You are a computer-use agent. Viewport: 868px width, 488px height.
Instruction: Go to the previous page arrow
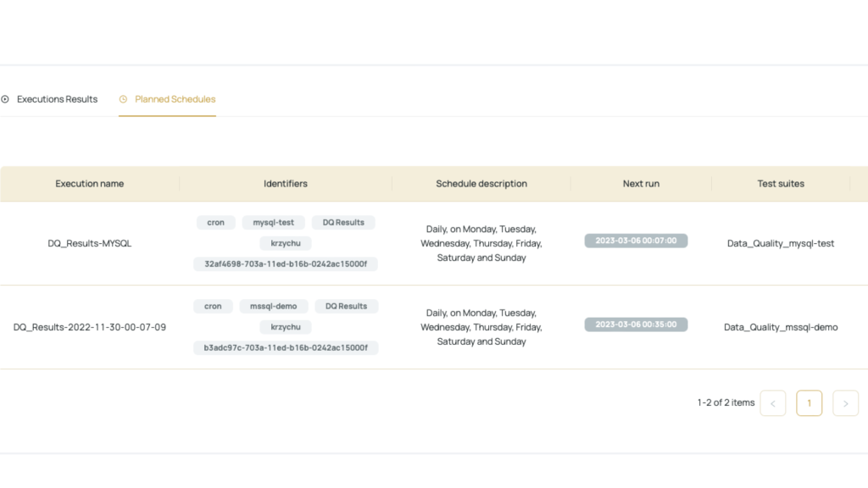773,403
